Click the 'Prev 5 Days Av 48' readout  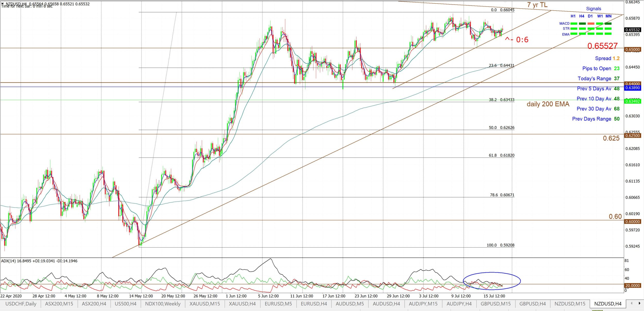(598, 89)
